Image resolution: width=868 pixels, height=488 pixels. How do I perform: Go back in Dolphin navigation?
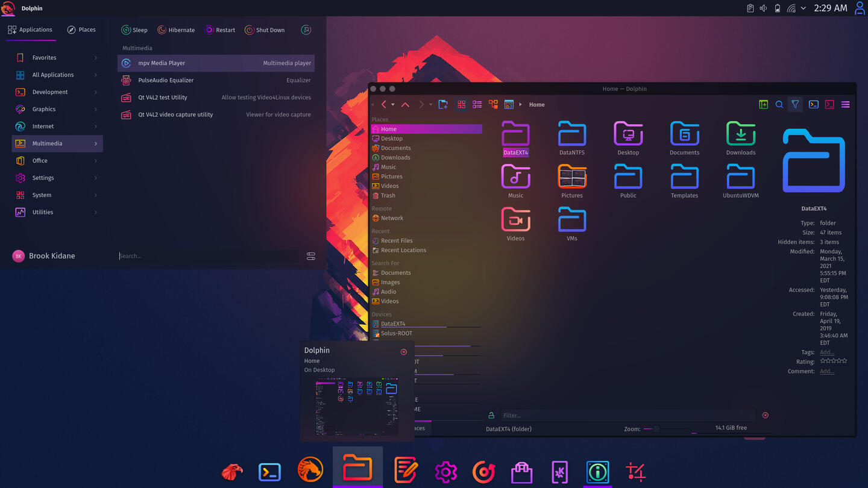tap(383, 104)
